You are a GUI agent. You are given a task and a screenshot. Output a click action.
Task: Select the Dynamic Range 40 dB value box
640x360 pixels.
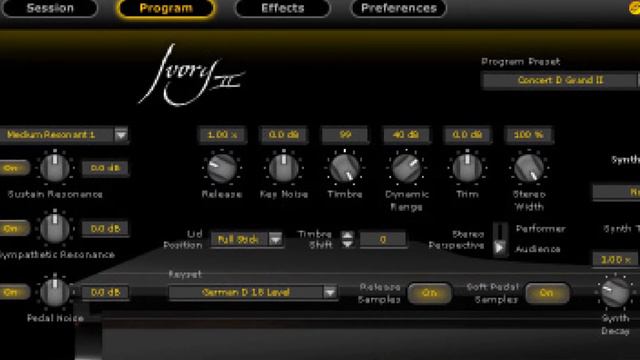click(x=406, y=135)
